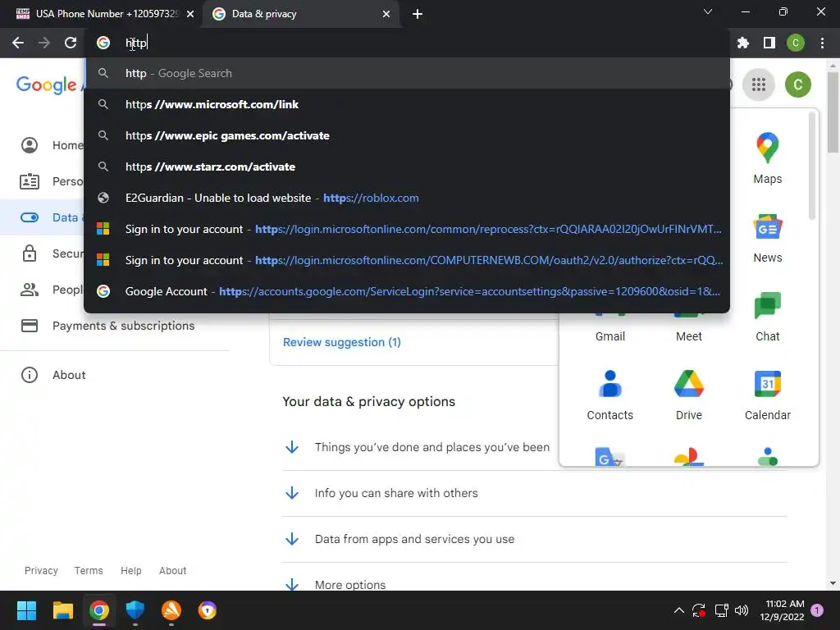Select Security in the sidebar

52,253
